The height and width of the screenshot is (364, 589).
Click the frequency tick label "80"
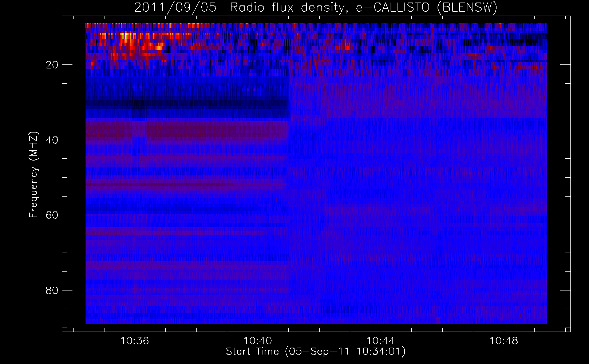52,290
